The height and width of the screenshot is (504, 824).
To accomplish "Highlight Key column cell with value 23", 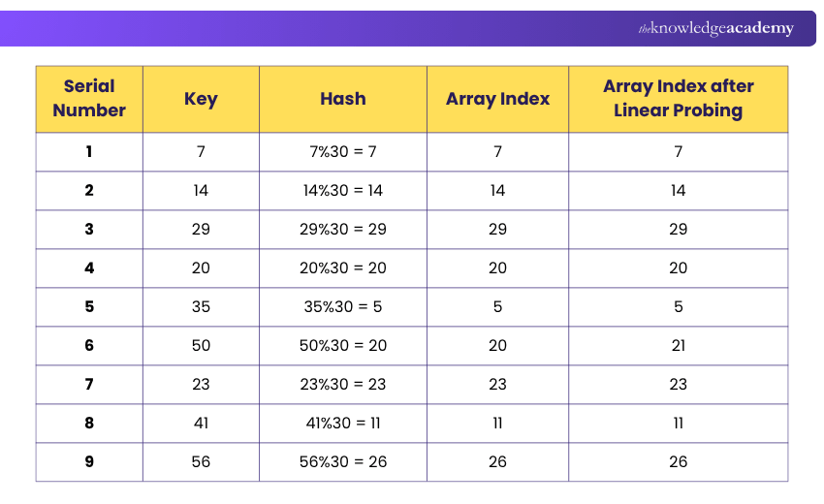I will click(201, 384).
